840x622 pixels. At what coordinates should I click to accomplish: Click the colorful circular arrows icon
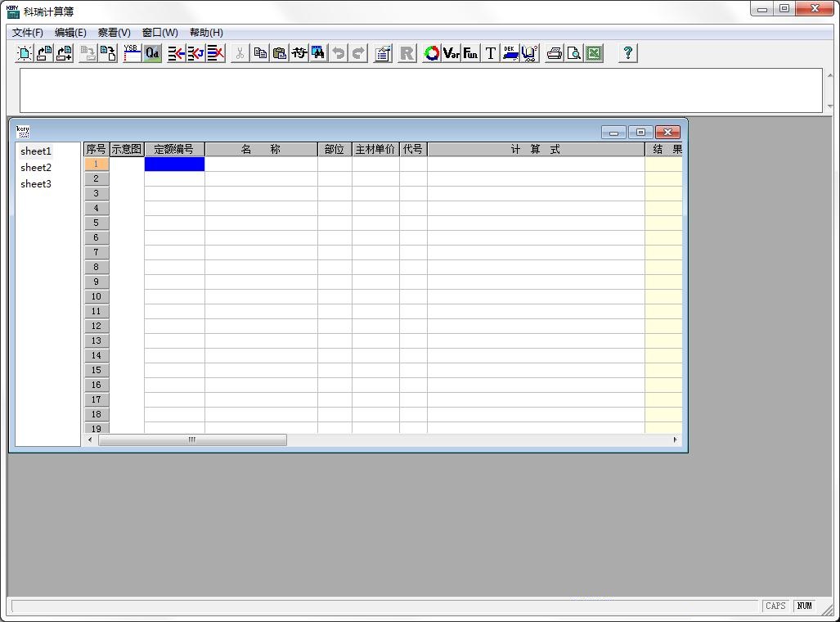pos(432,53)
